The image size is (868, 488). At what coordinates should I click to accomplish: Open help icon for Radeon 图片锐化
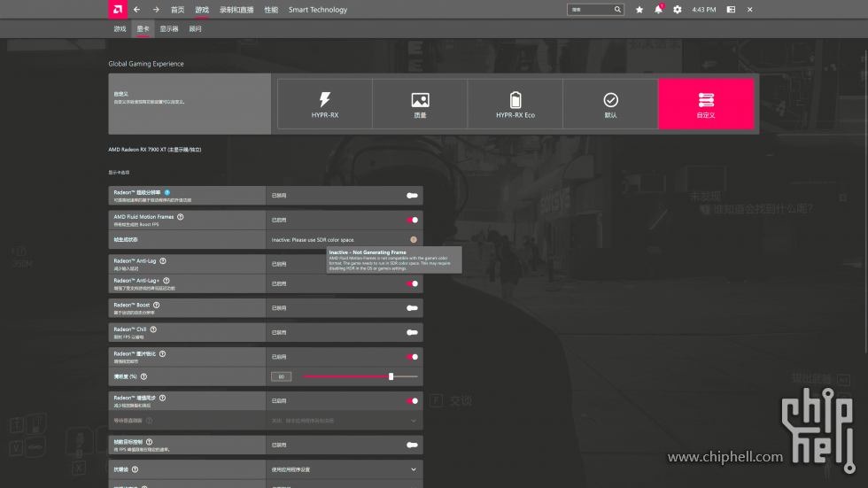(163, 353)
